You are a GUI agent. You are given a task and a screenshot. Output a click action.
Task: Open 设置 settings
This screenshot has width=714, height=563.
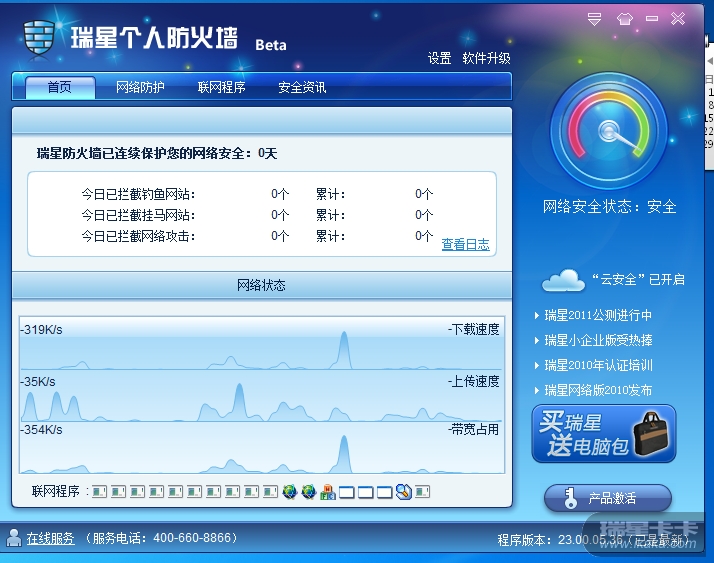tap(439, 58)
